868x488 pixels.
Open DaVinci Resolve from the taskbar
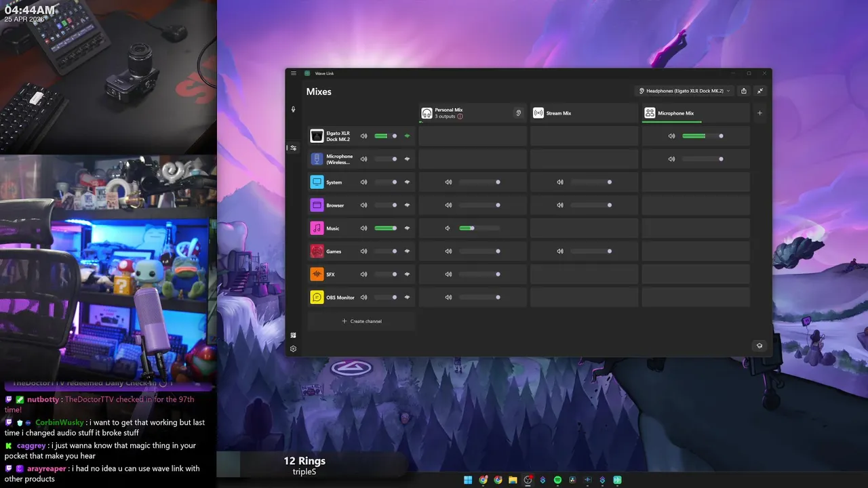click(572, 480)
